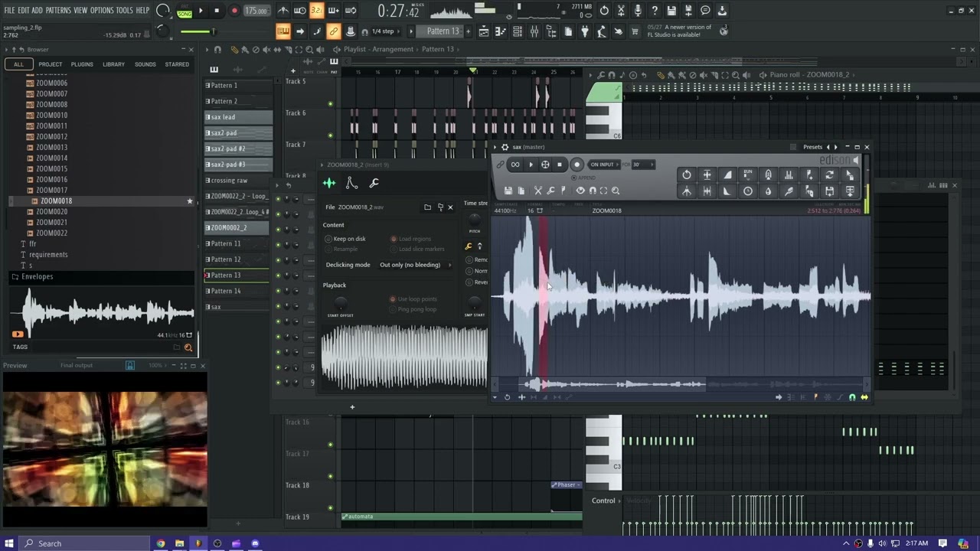980x551 pixels.
Task: Toggle the Use loop points option
Action: pyautogui.click(x=414, y=299)
